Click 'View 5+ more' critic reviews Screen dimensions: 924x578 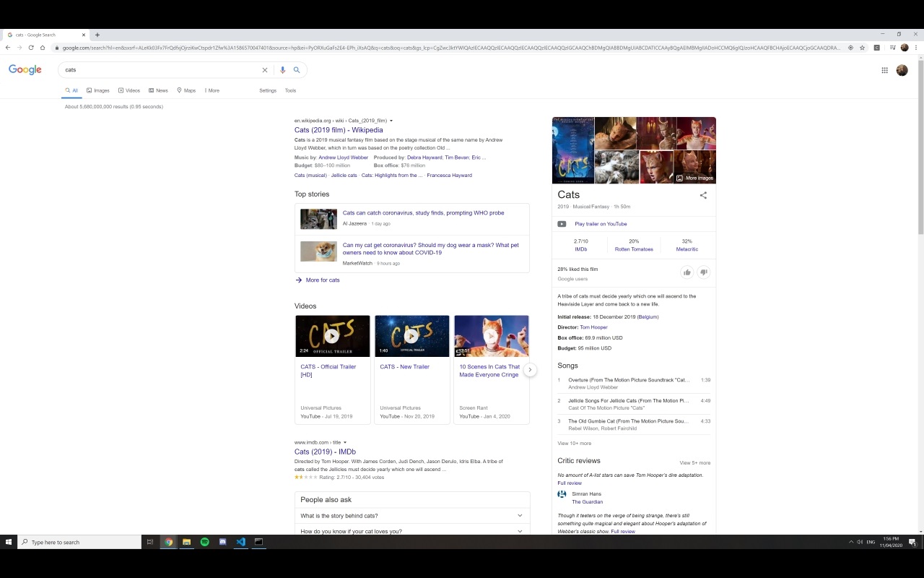[x=694, y=462]
